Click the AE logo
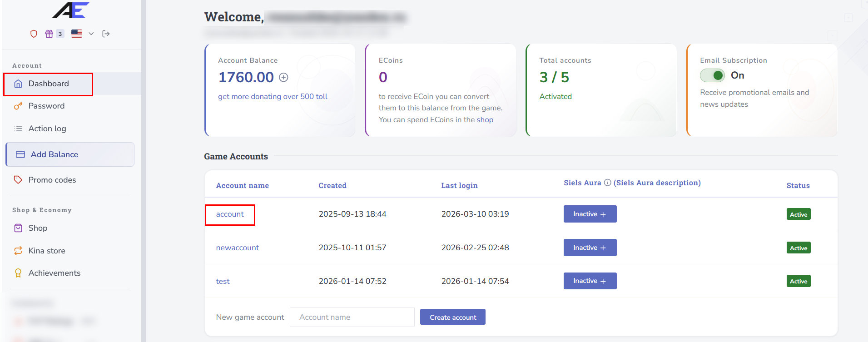The width and height of the screenshot is (868, 342). coord(70,10)
